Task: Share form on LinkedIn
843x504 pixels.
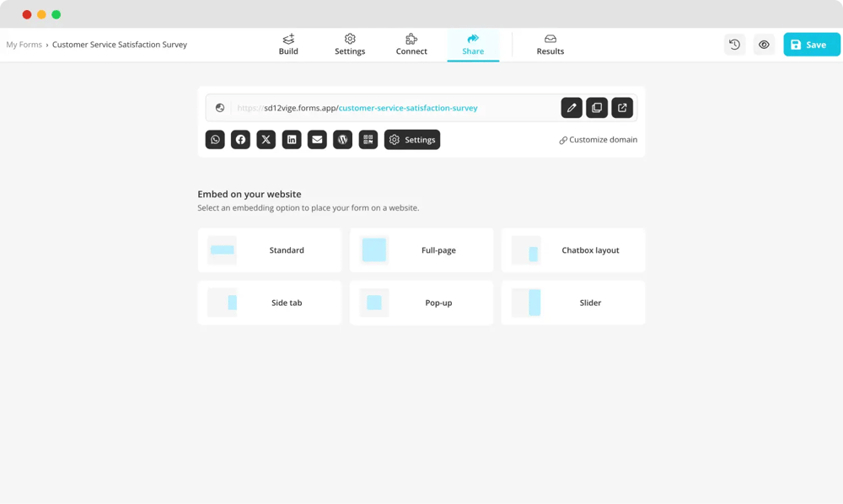Action: coord(292,140)
